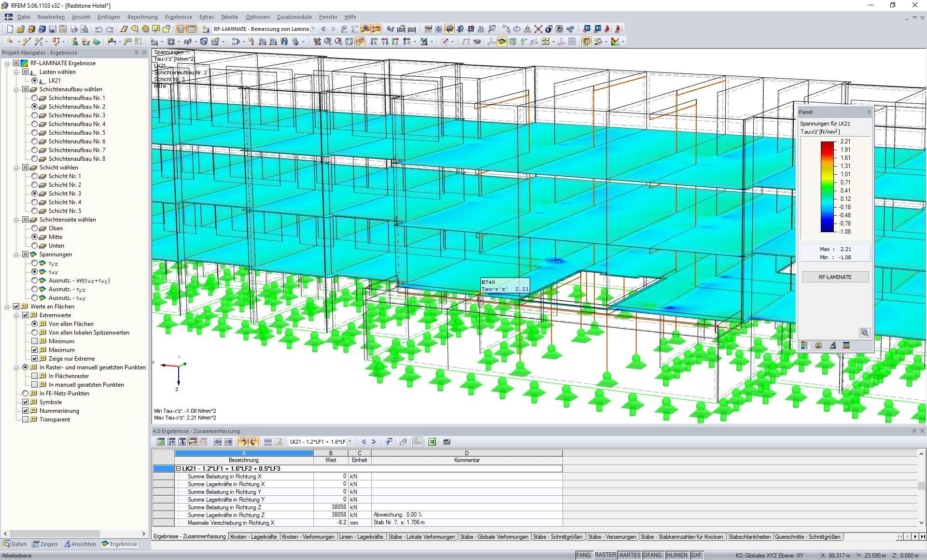
Task: Go to previous module with blue left arrow
Action: coord(323,29)
